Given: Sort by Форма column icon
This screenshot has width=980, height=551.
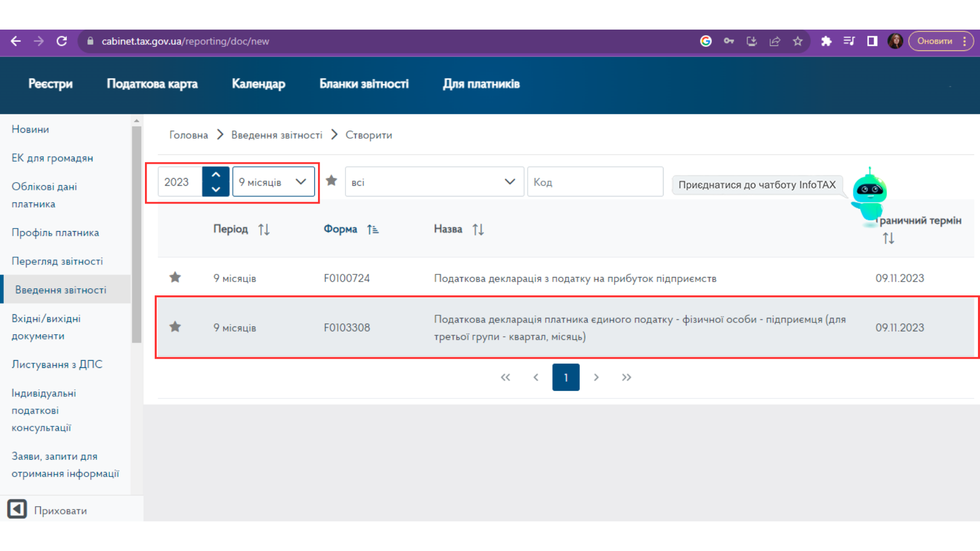Looking at the screenshot, I should tap(373, 230).
